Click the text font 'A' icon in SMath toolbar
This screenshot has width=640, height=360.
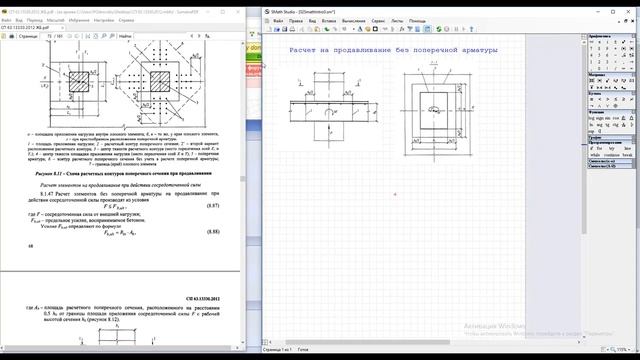tap(360, 29)
